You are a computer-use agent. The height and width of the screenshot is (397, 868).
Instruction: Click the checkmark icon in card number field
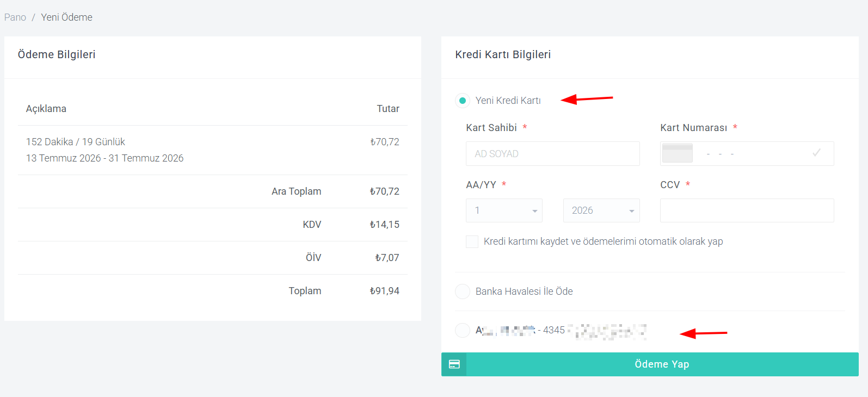tap(816, 153)
